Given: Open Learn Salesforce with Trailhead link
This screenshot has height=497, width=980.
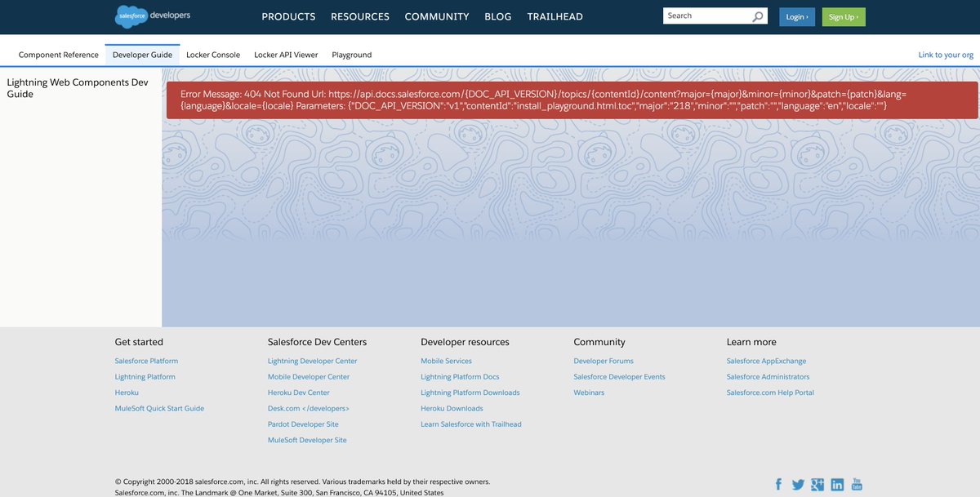Looking at the screenshot, I should [471, 424].
